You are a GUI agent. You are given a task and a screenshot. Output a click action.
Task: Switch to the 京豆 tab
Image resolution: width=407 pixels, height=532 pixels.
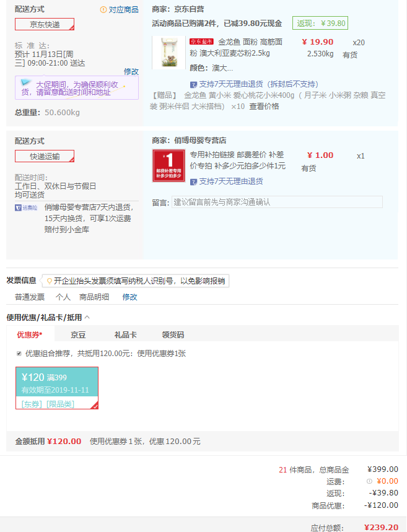pos(78,335)
